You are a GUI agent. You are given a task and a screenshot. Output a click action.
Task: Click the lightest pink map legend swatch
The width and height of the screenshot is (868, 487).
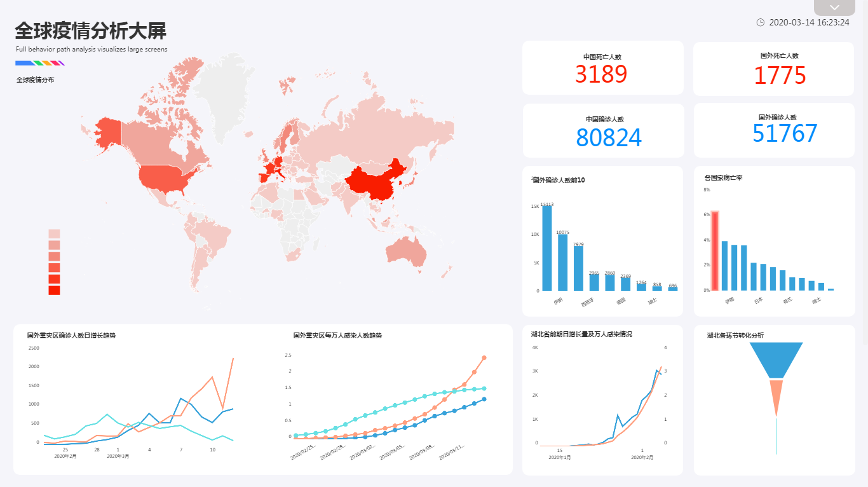tap(54, 234)
